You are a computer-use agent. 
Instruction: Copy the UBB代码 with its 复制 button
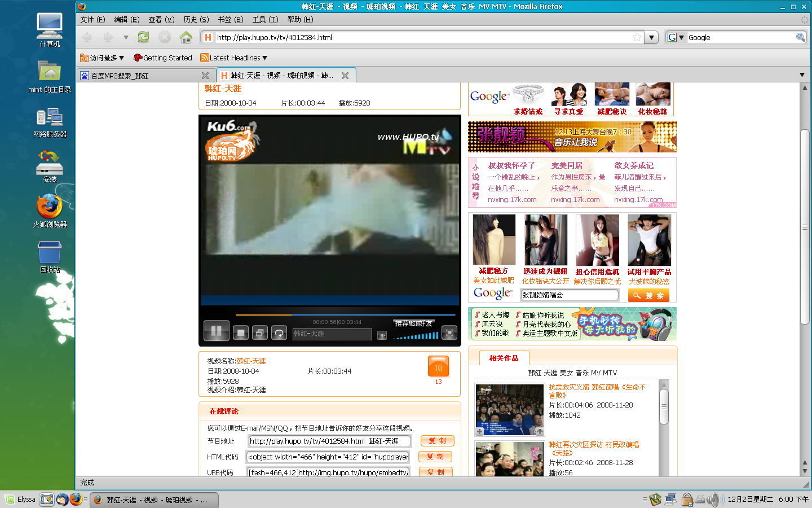point(436,472)
